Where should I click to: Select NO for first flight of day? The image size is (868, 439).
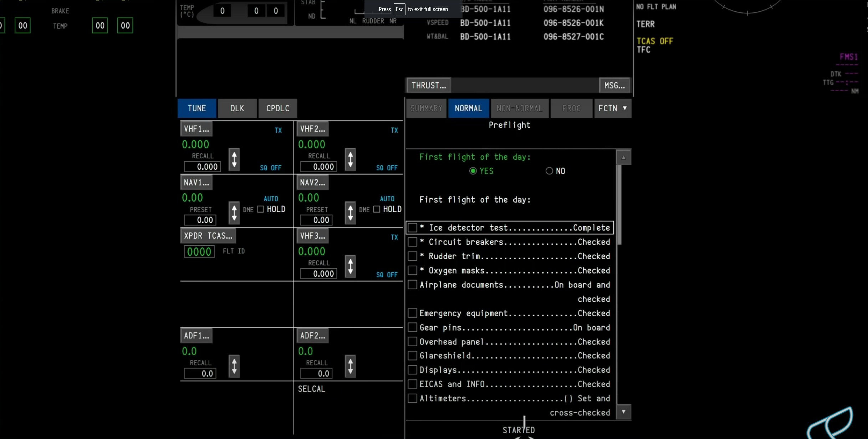point(549,171)
